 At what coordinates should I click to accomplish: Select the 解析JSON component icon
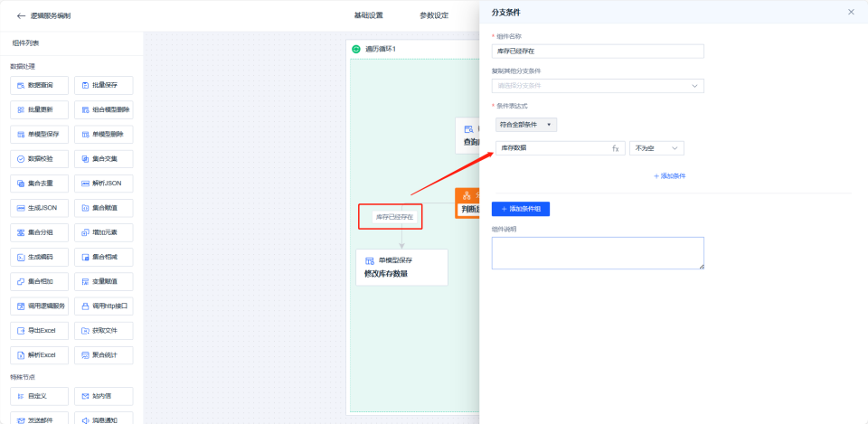click(x=85, y=184)
